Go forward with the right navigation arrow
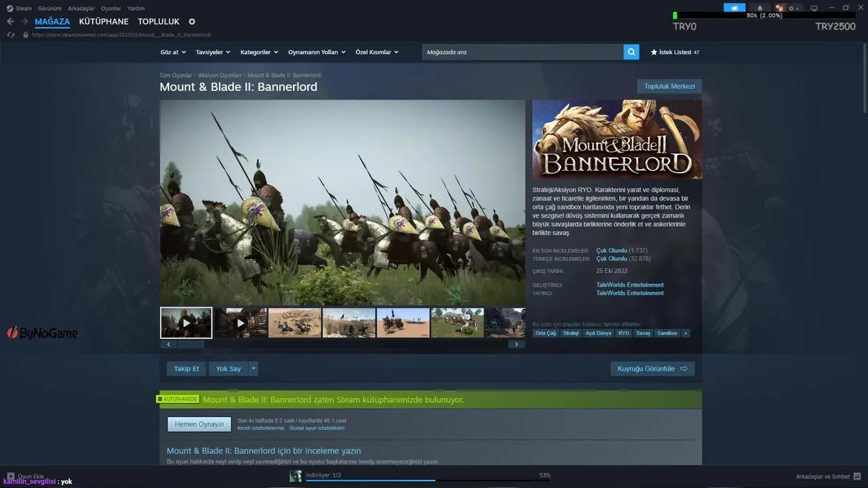868x488 pixels. point(24,22)
